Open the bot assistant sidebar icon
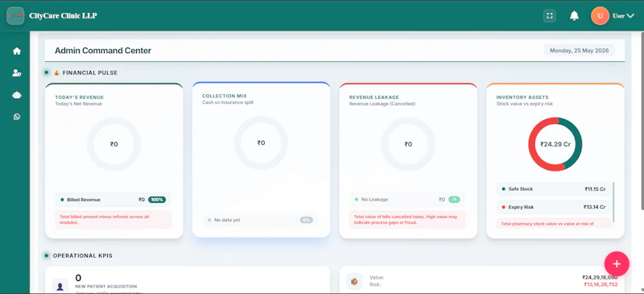 [16, 95]
